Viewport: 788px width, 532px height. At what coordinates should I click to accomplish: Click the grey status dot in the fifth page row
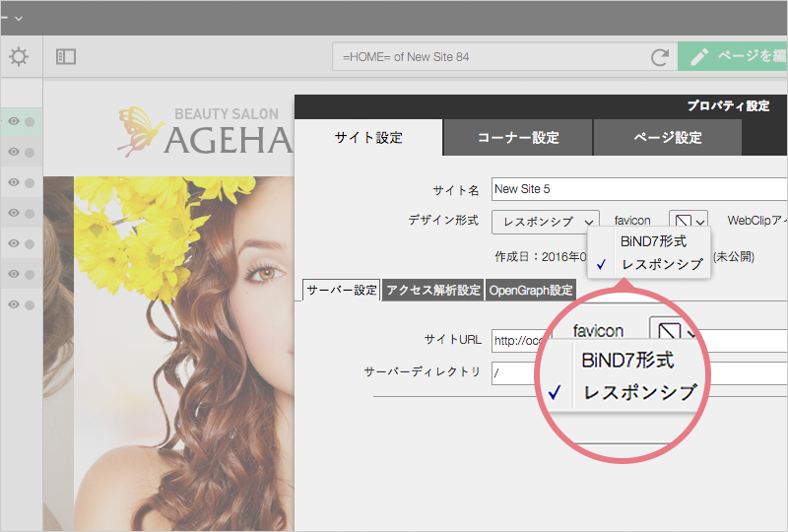[30, 243]
